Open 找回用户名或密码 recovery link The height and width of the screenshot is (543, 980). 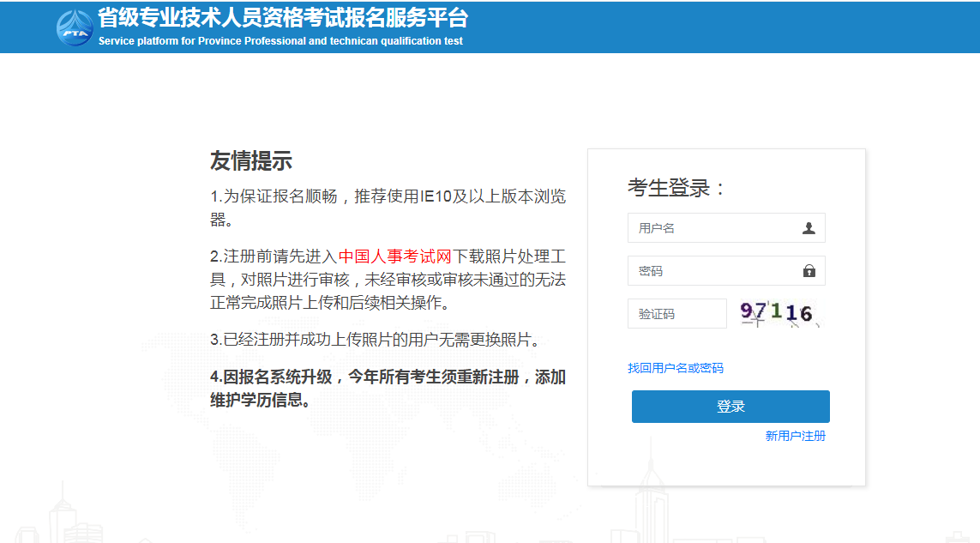coord(676,368)
